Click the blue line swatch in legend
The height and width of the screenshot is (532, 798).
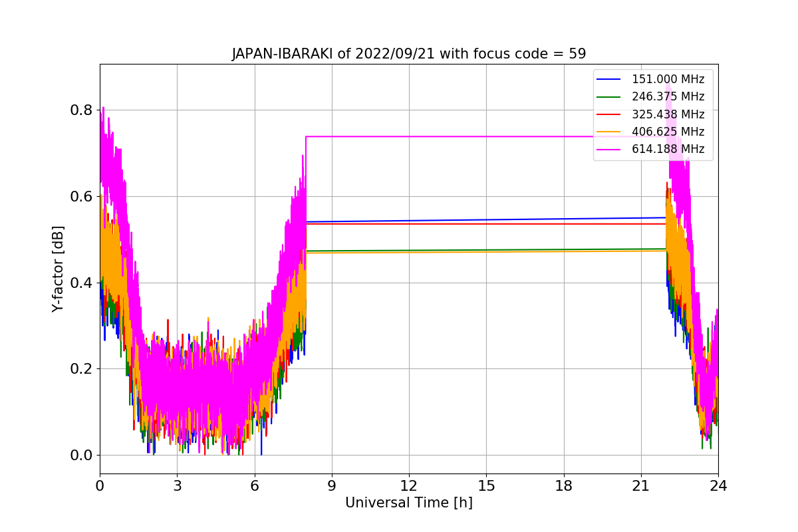(609, 80)
